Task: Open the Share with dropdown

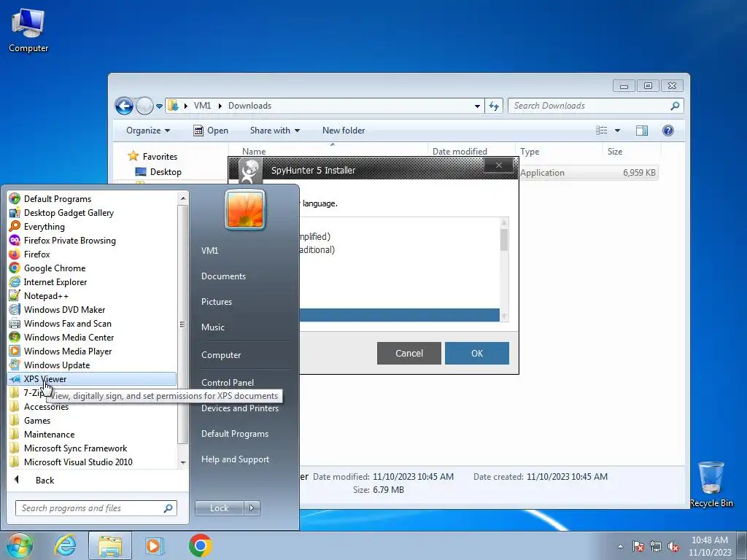Action: click(275, 131)
